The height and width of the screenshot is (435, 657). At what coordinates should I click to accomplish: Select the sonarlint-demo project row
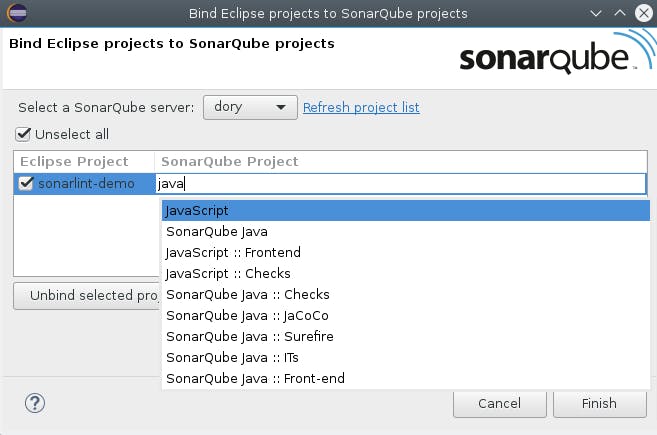86,184
